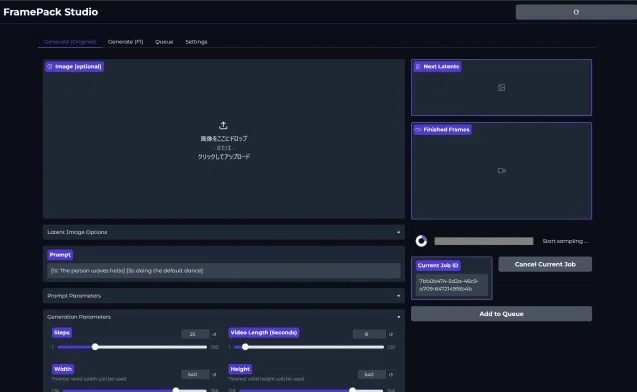Adjust the Steps slider
Viewport: 637px width, 392px height.
tap(132, 347)
